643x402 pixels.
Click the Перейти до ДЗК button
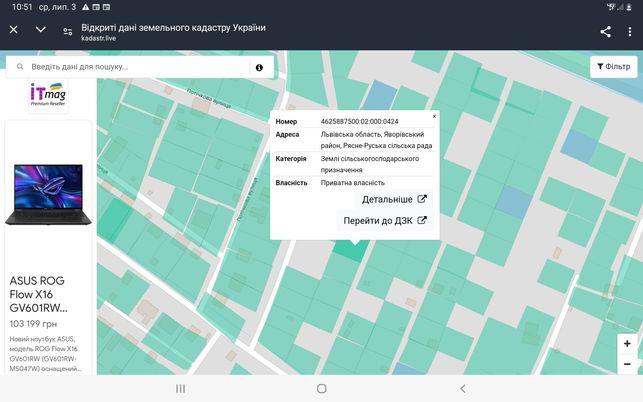(385, 221)
